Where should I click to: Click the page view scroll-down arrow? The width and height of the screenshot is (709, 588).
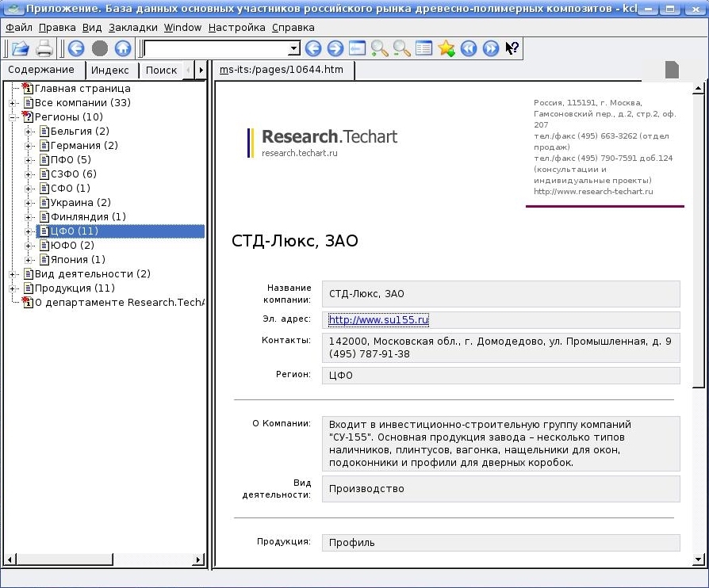click(x=698, y=559)
